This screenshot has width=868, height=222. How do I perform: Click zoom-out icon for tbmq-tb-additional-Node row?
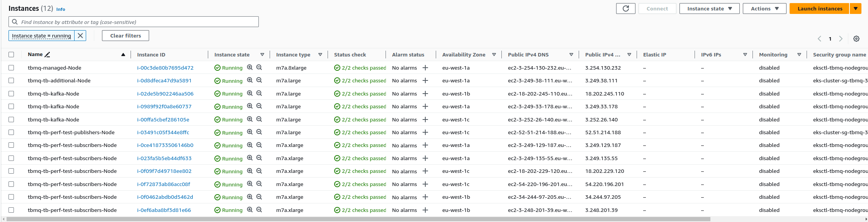(259, 80)
